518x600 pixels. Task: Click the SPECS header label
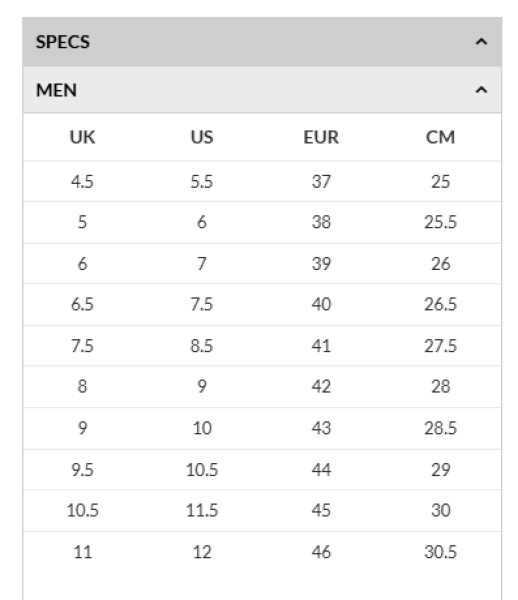tap(63, 42)
